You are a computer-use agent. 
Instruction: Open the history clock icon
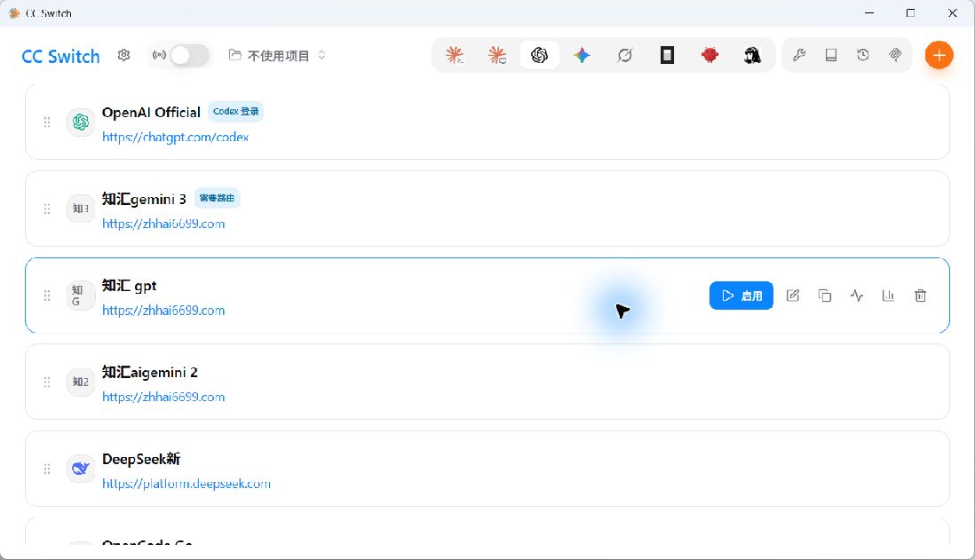point(863,55)
